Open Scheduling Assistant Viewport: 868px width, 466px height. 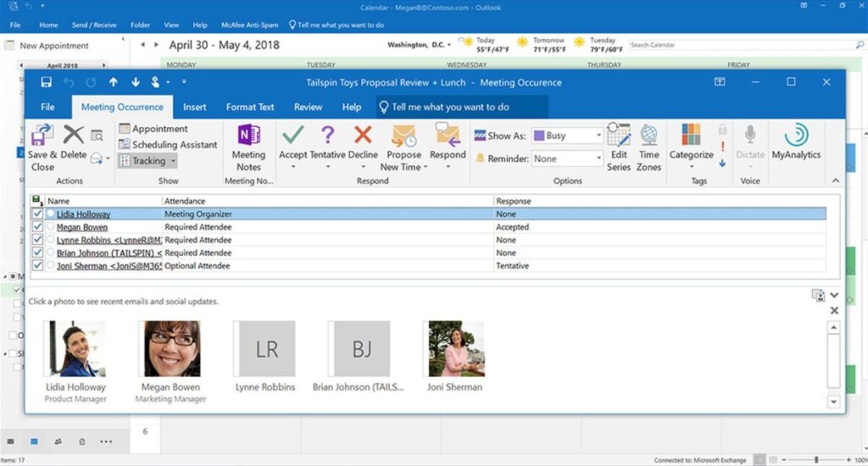click(x=169, y=144)
